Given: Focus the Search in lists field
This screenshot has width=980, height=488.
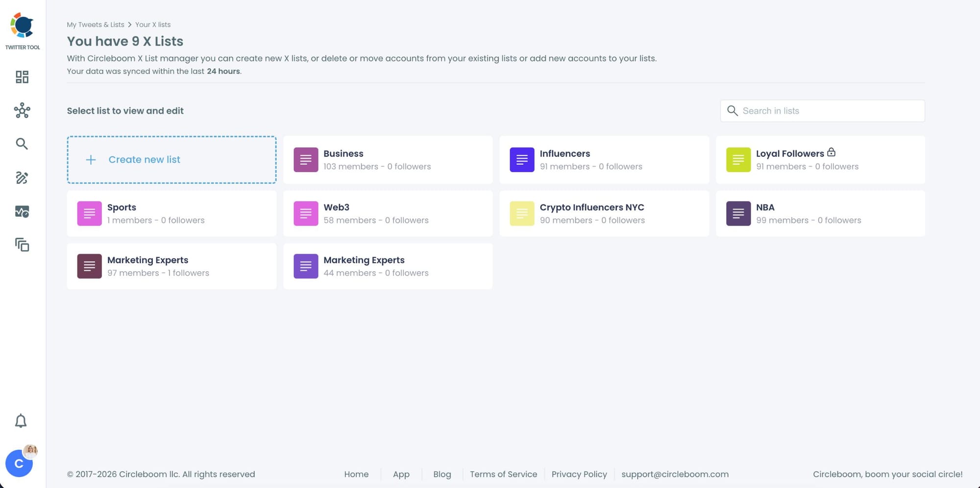Looking at the screenshot, I should tap(822, 111).
